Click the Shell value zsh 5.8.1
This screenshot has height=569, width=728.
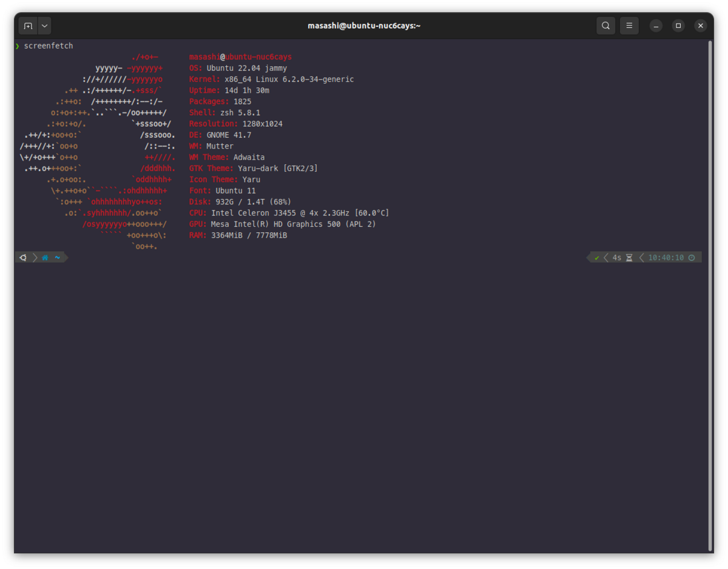(x=240, y=113)
